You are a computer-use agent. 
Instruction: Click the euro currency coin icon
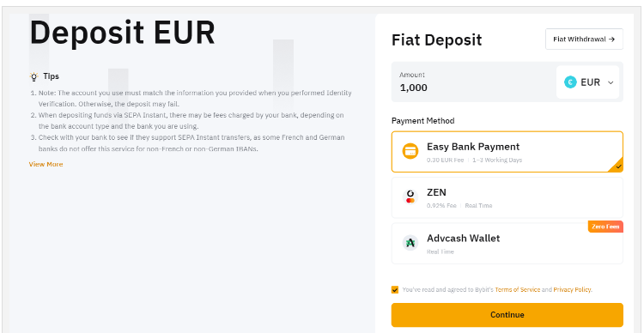570,82
